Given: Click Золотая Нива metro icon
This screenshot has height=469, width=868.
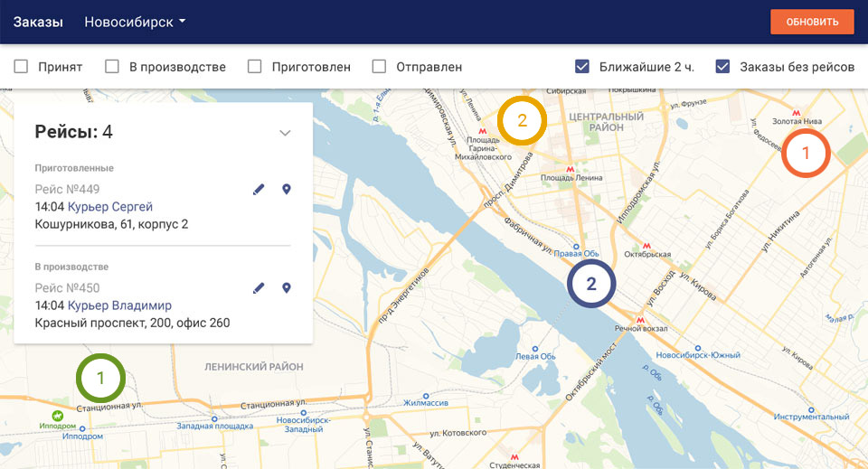Looking at the screenshot, I should (x=797, y=113).
